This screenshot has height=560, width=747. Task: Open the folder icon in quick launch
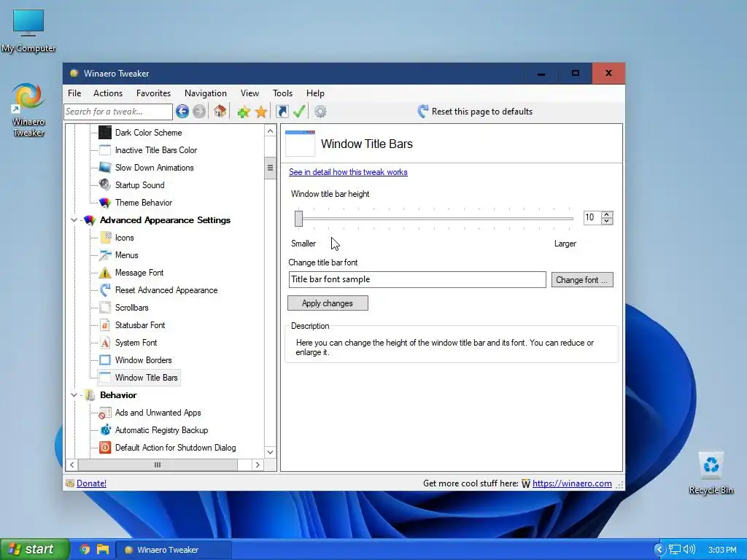(x=103, y=550)
